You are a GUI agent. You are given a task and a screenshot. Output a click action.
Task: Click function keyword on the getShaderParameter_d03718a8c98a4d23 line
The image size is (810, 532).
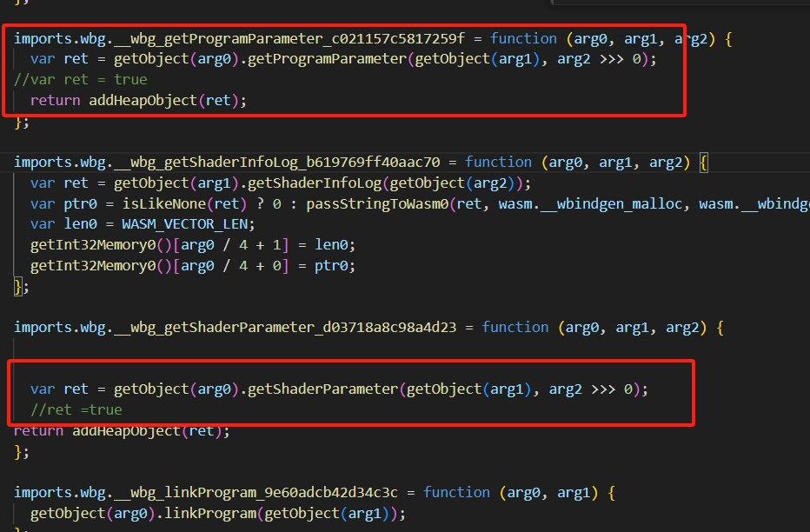click(x=515, y=328)
